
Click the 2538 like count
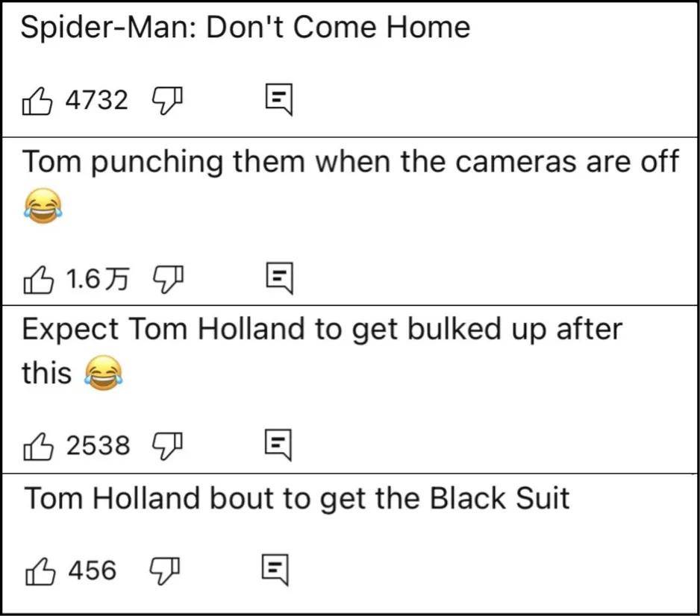point(98,446)
